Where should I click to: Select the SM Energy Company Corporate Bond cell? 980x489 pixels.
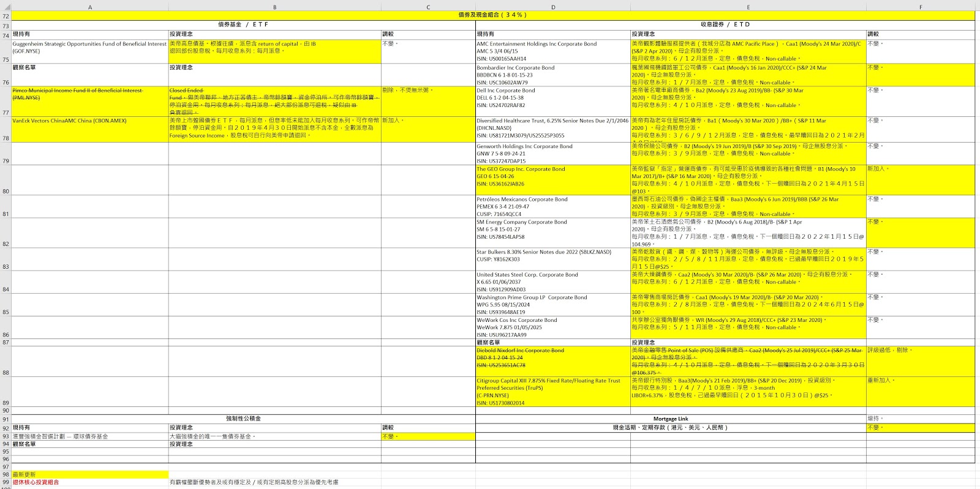[553, 233]
